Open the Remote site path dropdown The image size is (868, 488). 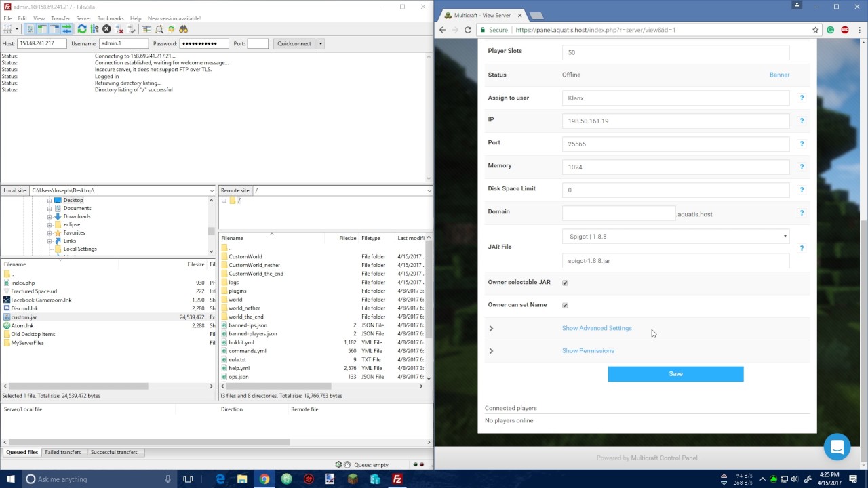coord(429,191)
